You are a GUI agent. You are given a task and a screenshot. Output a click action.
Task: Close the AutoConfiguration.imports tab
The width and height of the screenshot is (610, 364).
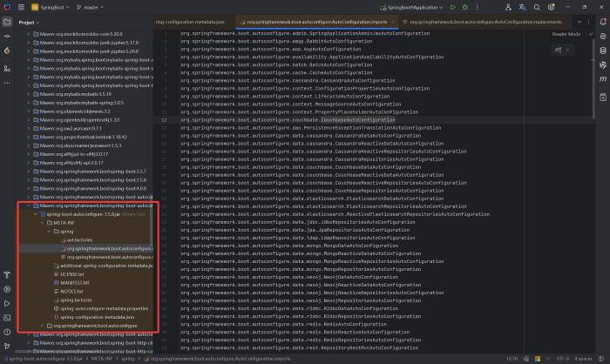coord(393,22)
